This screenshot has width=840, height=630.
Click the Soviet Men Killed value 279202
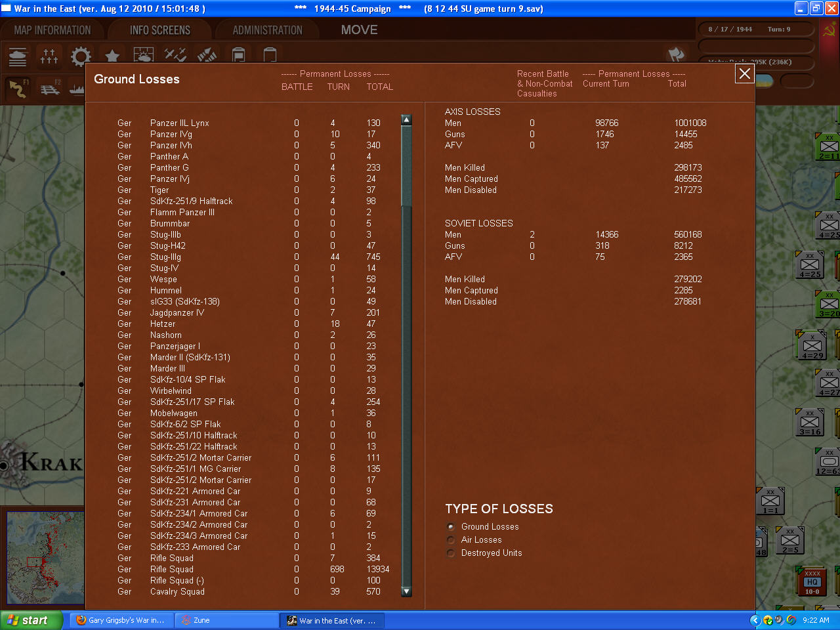click(x=688, y=279)
